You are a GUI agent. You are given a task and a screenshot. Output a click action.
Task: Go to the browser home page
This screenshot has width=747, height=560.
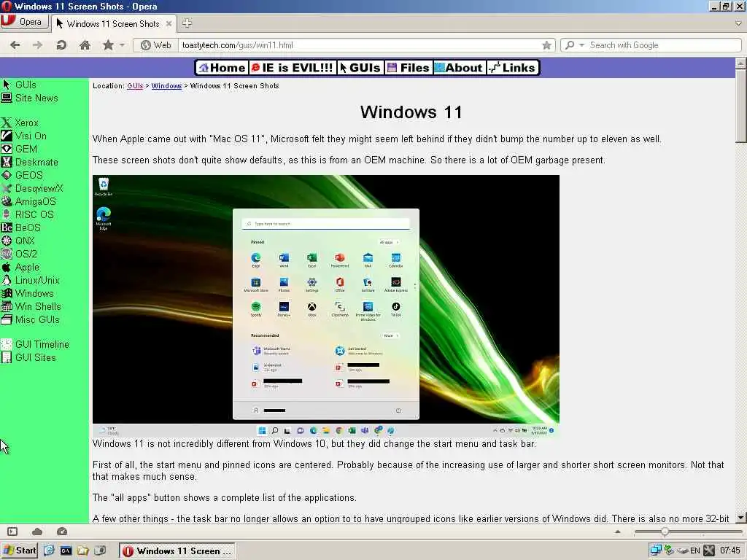pyautogui.click(x=85, y=45)
